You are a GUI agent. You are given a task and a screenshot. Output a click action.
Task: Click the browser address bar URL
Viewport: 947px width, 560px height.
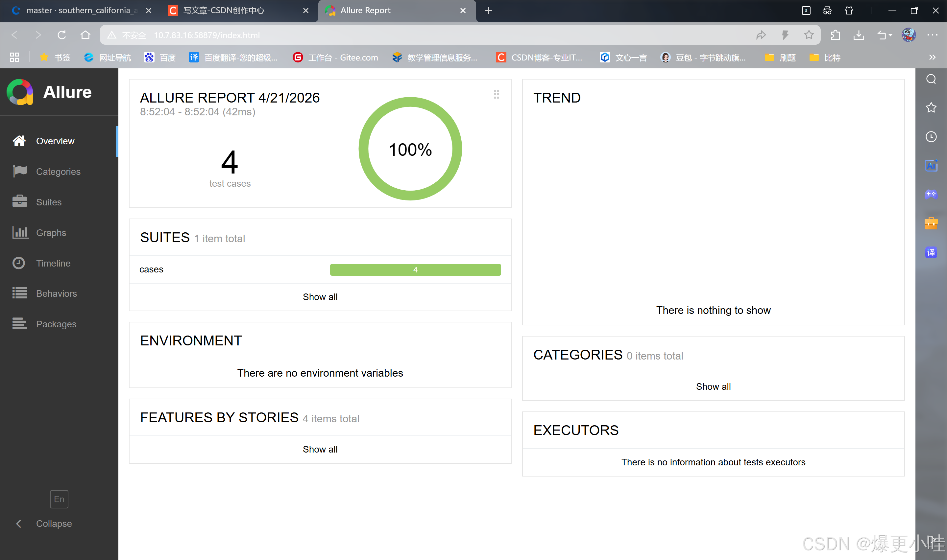tap(207, 35)
